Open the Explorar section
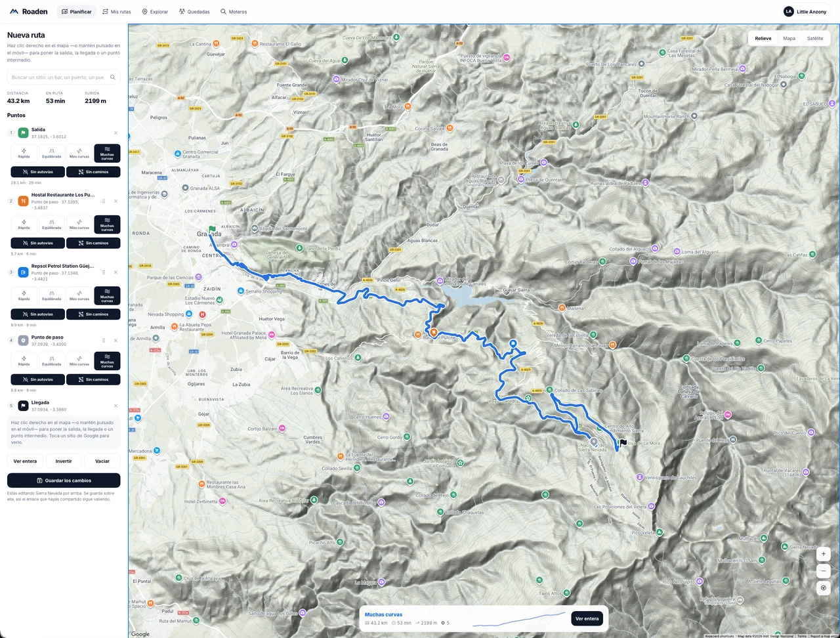The width and height of the screenshot is (840, 638). pyautogui.click(x=155, y=12)
